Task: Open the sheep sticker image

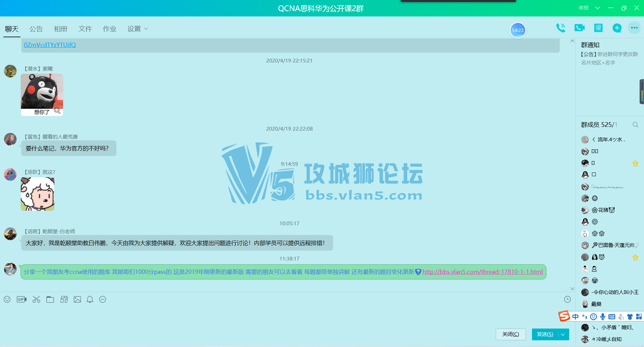Action: pyautogui.click(x=38, y=194)
